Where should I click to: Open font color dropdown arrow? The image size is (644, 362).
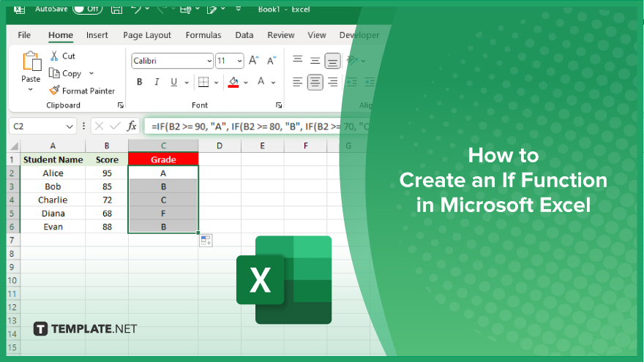coord(273,83)
